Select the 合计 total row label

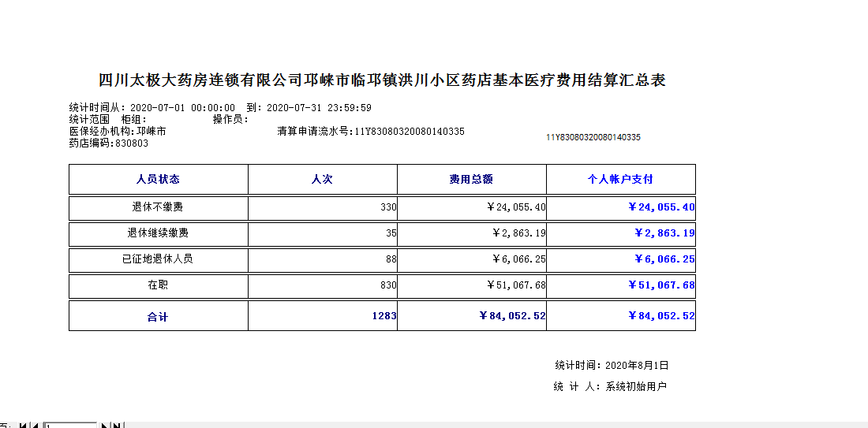pyautogui.click(x=158, y=317)
